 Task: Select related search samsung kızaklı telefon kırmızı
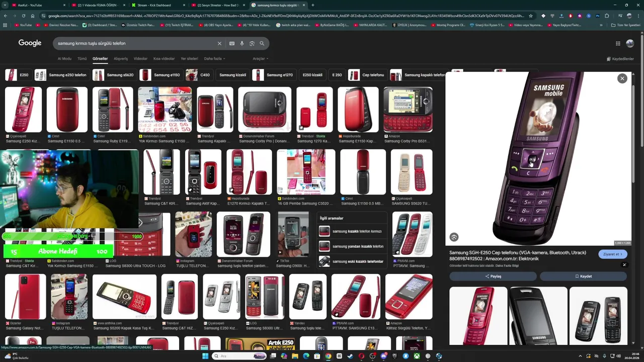(352, 231)
